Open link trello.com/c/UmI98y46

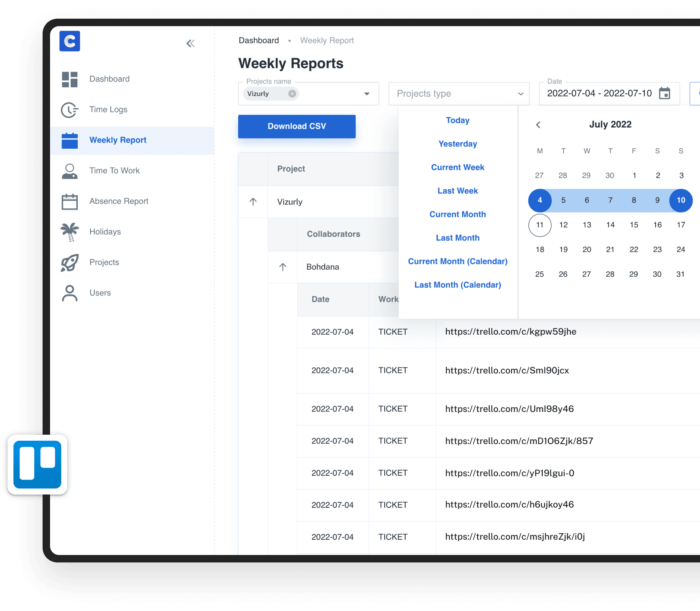click(509, 409)
